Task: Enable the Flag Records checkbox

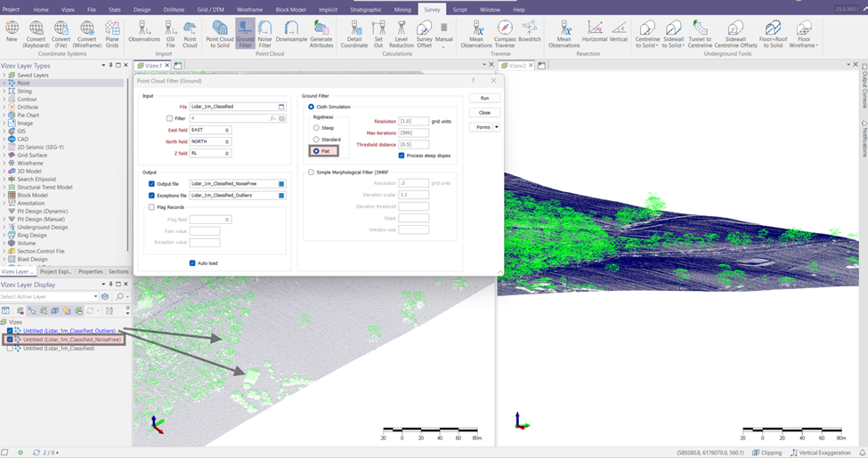Action: pyautogui.click(x=152, y=207)
